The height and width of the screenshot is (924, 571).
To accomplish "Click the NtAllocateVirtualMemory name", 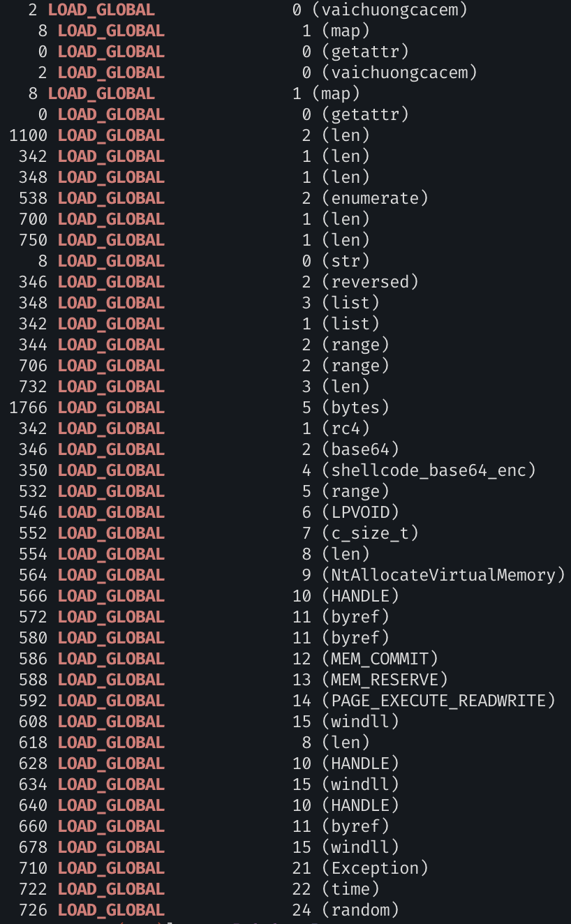I will coord(443,575).
